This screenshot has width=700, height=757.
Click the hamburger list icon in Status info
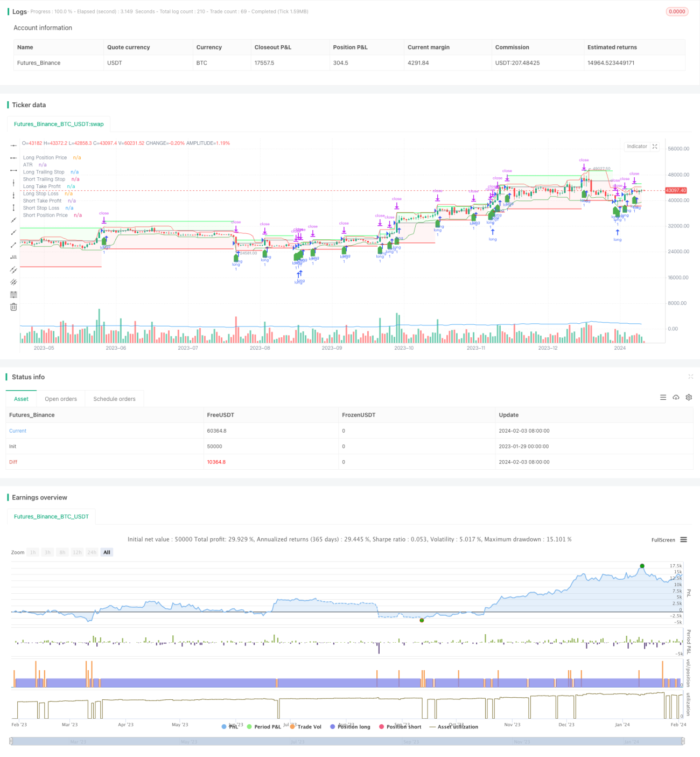(663, 398)
